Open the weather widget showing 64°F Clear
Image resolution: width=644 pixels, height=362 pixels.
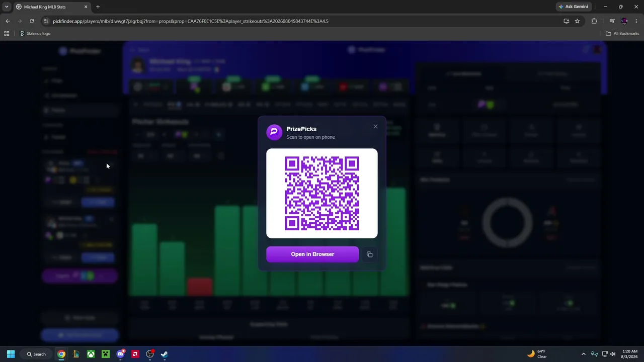[x=537, y=354]
